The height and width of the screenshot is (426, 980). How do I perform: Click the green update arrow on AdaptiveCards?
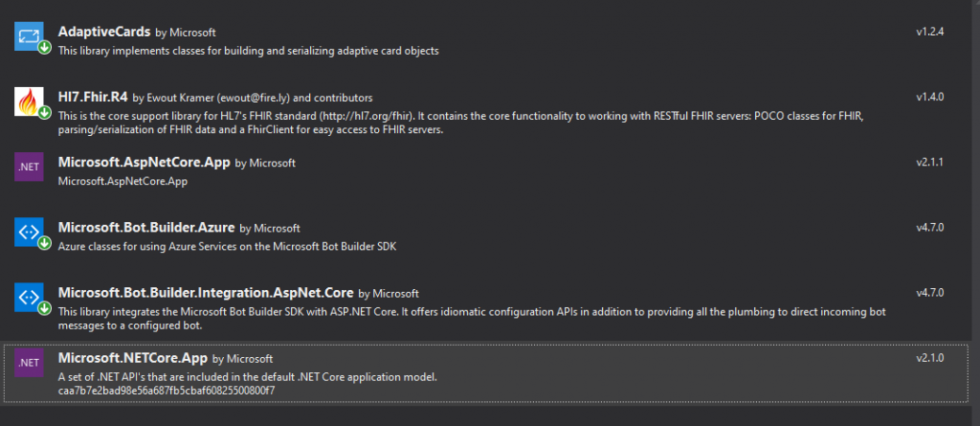point(44,48)
